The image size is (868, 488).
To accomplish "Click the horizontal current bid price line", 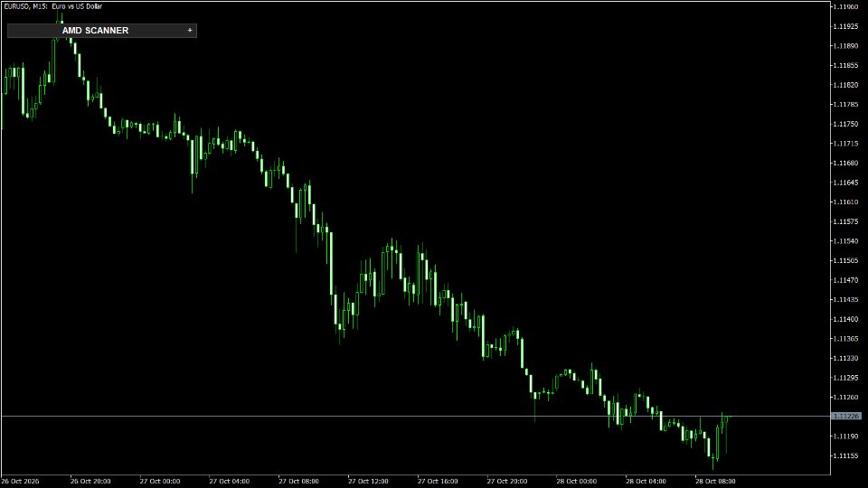I will coord(415,416).
